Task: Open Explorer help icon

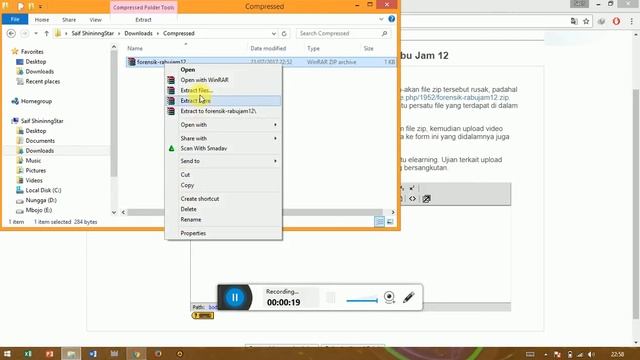Action: pyautogui.click(x=391, y=19)
